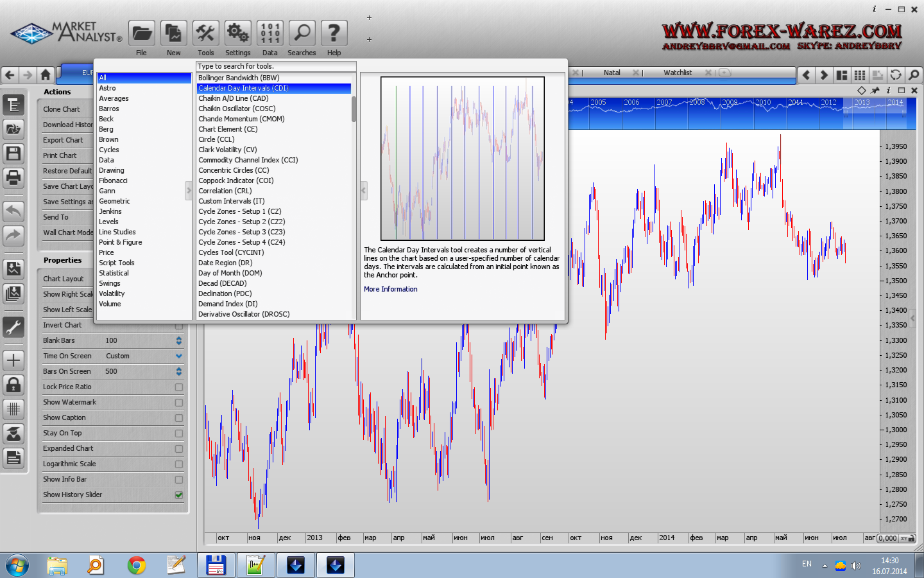Click the Searches magnifier icon
Viewport: 924px width, 578px height.
(302, 33)
